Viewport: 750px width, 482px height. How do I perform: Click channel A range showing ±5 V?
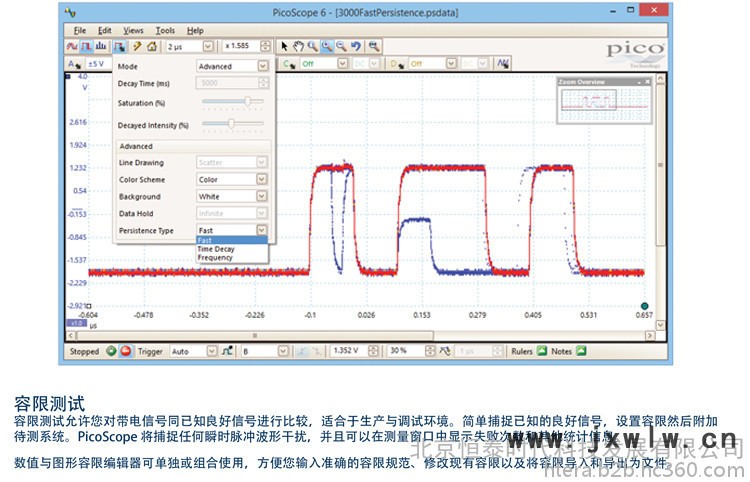tap(97, 64)
